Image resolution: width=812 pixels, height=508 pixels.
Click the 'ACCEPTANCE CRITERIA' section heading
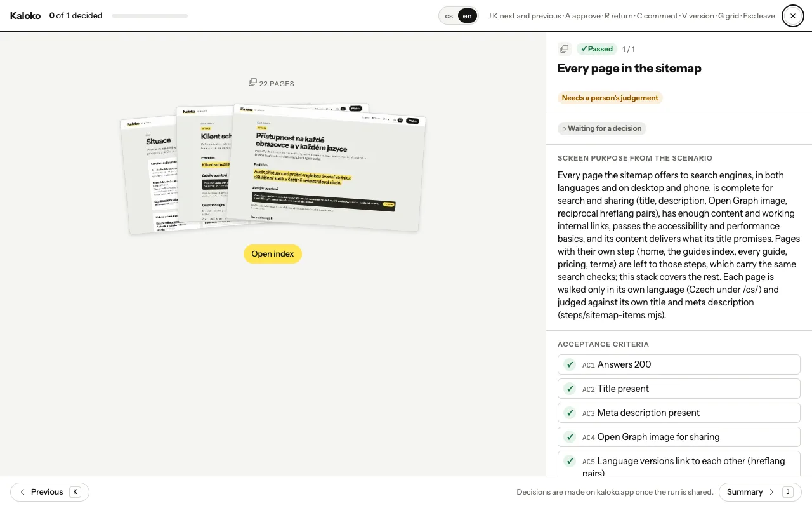pos(603,344)
